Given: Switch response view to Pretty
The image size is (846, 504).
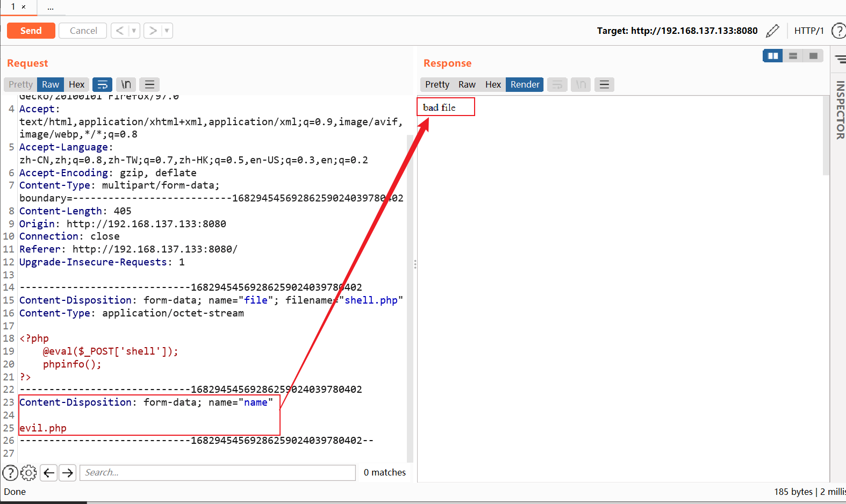Looking at the screenshot, I should (x=437, y=84).
